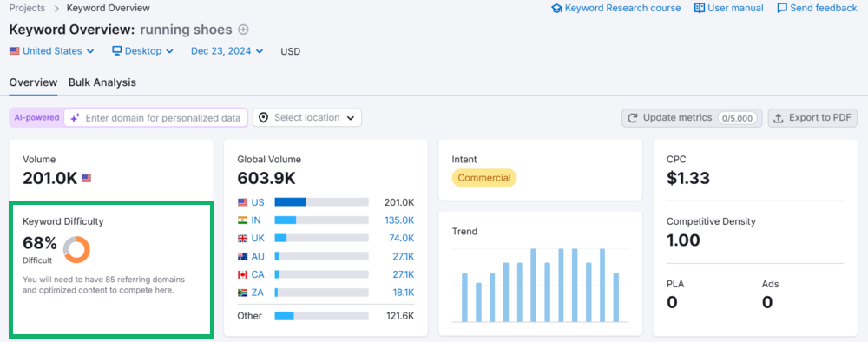This screenshot has height=342, width=868.
Task: Open the Keyword Research course link
Action: (616, 8)
